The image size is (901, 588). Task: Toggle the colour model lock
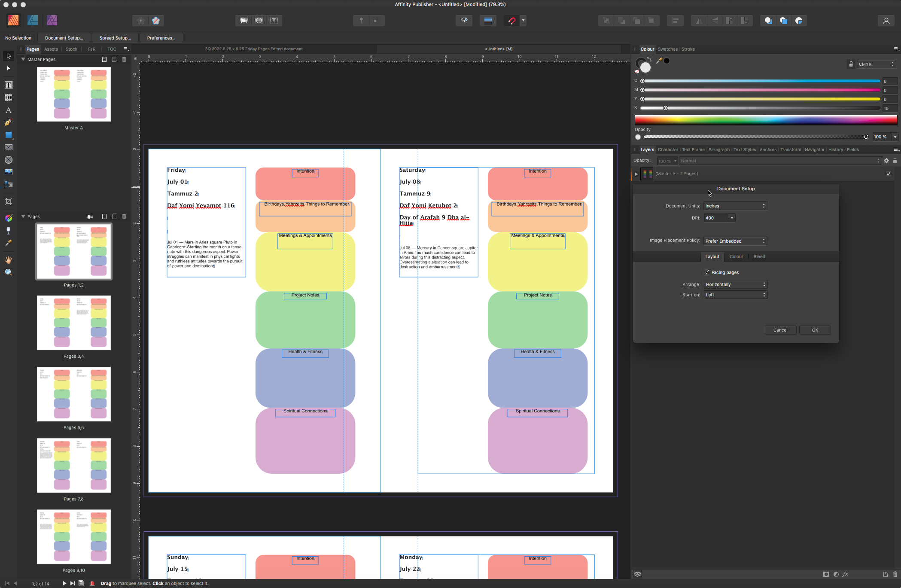click(x=851, y=64)
